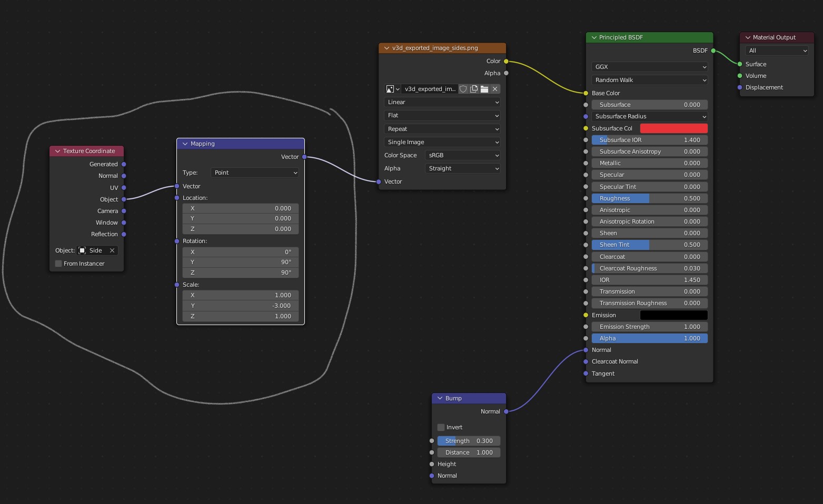Click the Subsurface value field
Viewport: 823px width, 504px height.
tap(650, 105)
